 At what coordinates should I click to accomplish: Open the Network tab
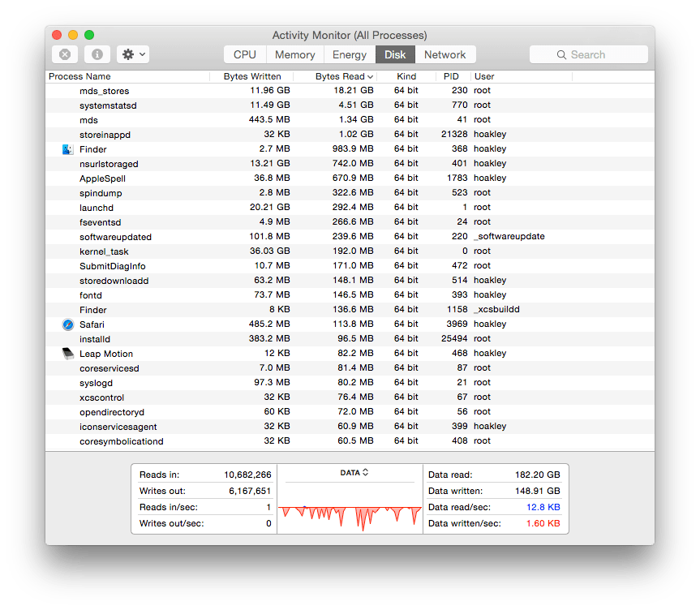point(445,54)
